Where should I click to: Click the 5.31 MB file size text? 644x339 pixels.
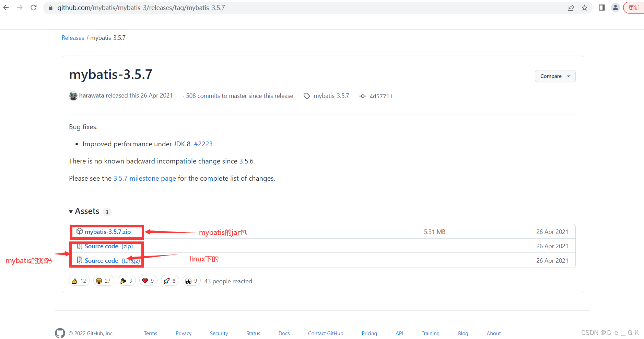434,232
